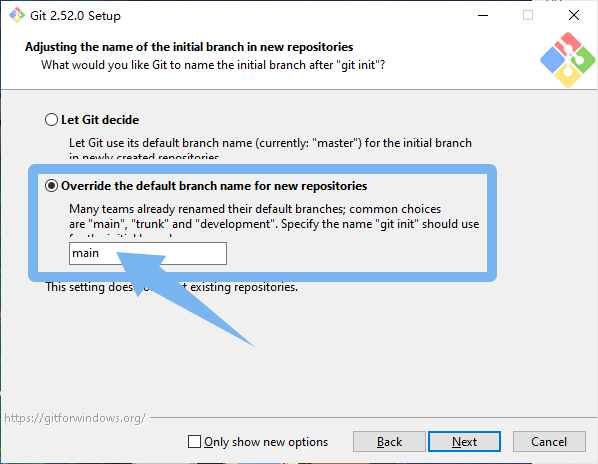Screen dimensions: 598x464
Task: Click the Let Git decide label text
Action: pos(100,120)
